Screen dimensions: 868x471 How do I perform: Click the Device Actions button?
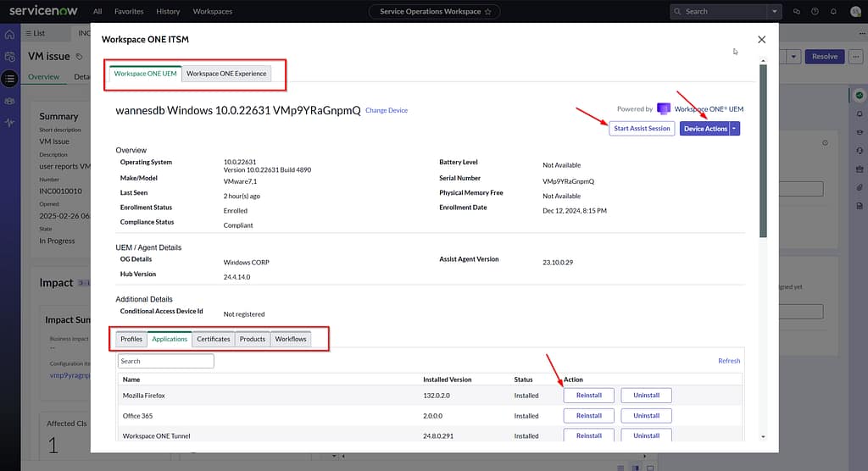(x=704, y=129)
